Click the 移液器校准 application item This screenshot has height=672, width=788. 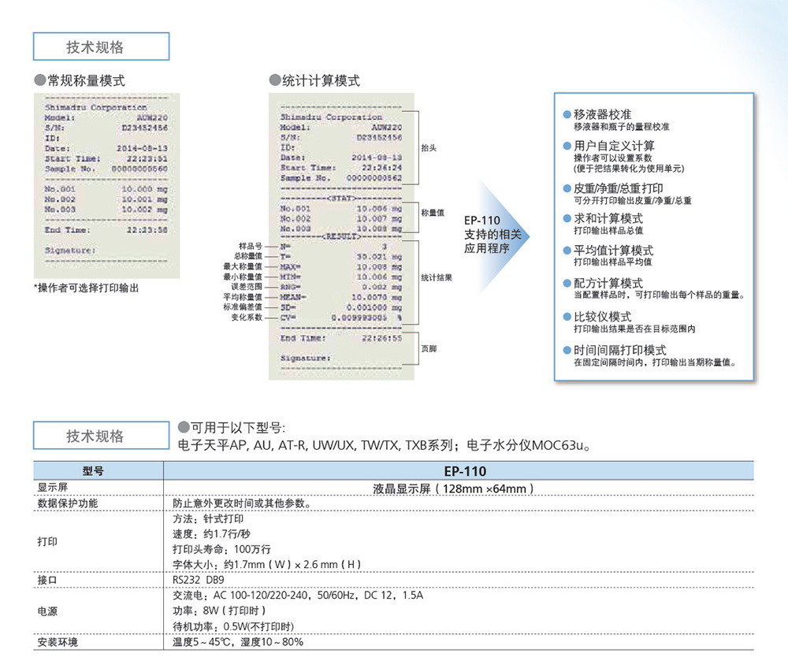tap(603, 114)
